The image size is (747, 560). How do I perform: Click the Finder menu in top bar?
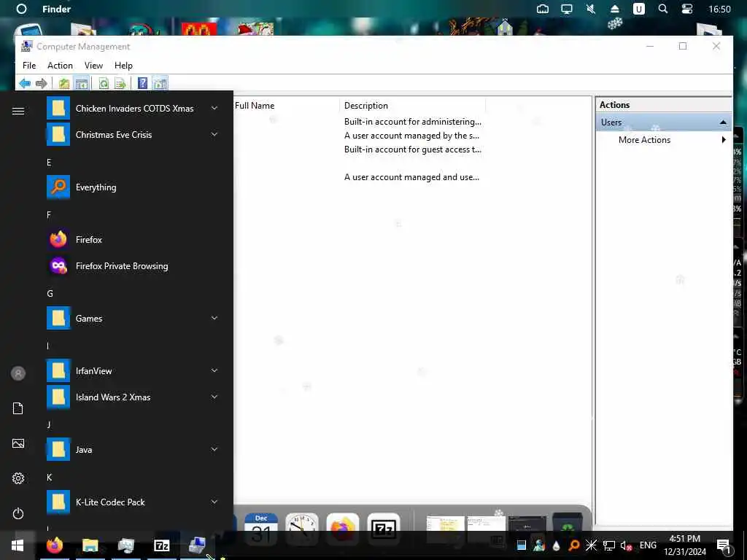pos(56,9)
